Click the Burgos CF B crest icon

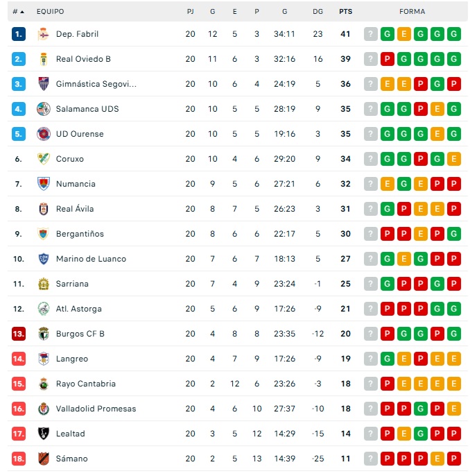click(x=44, y=334)
